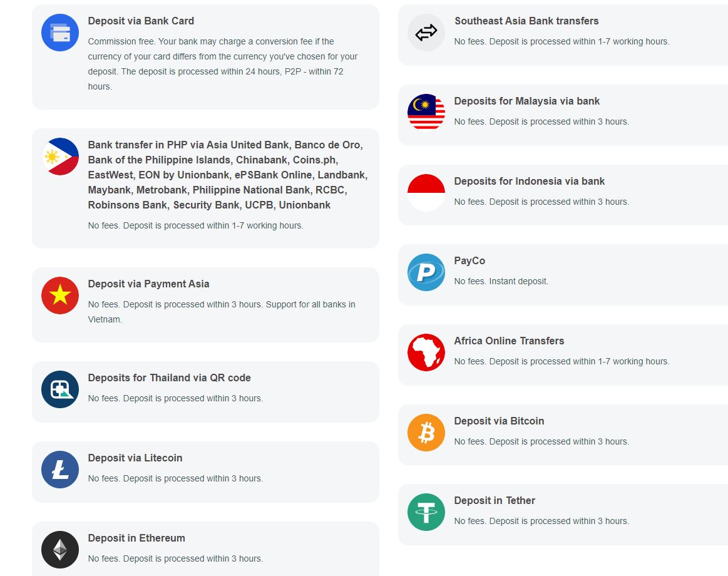This screenshot has height=576, width=728.
Task: Open Deposits for Thailand via QR code
Action: [169, 378]
